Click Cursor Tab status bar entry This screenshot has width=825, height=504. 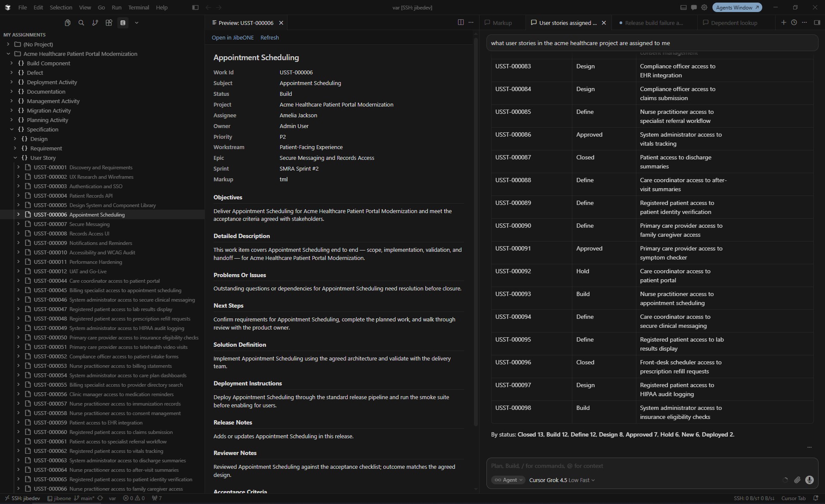click(793, 498)
